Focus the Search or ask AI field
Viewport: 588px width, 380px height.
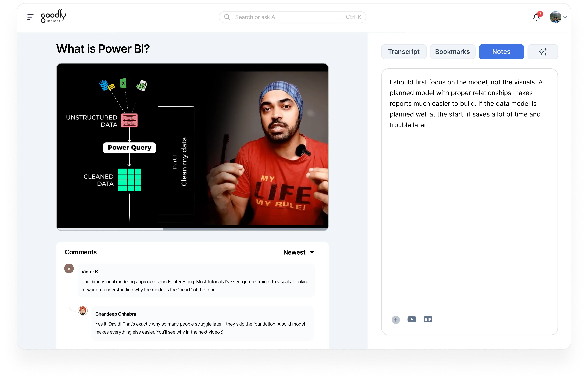pyautogui.click(x=292, y=17)
